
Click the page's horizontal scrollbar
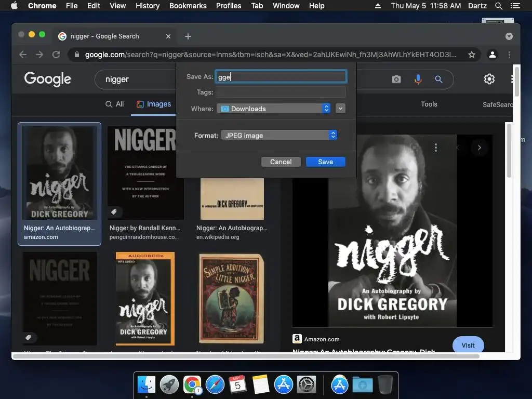(x=246, y=356)
